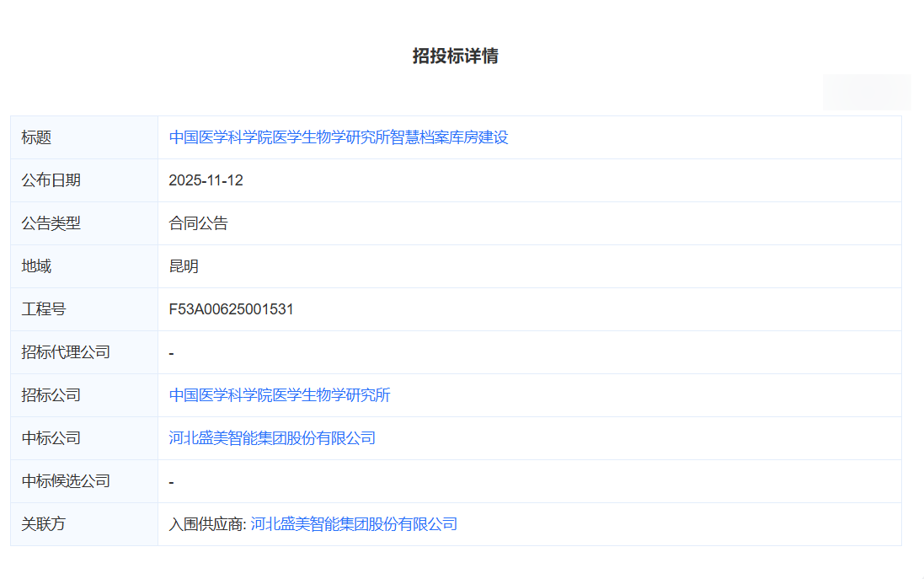Open the 中标公司 link 河北盛美智能集团股份有限公司

[273, 437]
